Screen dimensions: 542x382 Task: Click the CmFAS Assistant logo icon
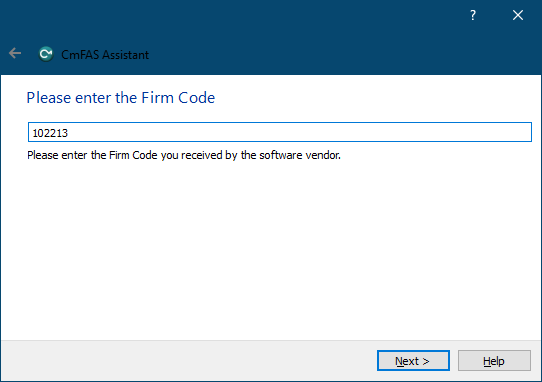coord(46,54)
